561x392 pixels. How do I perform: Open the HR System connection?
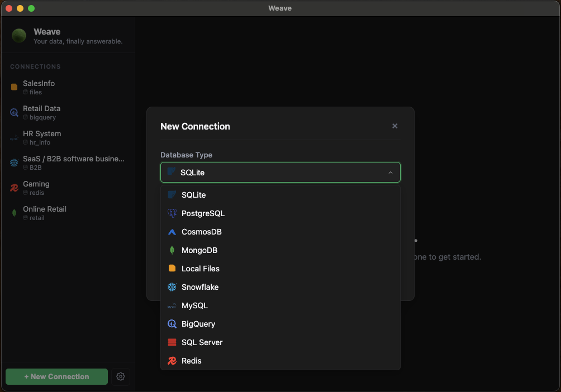[x=68, y=138]
